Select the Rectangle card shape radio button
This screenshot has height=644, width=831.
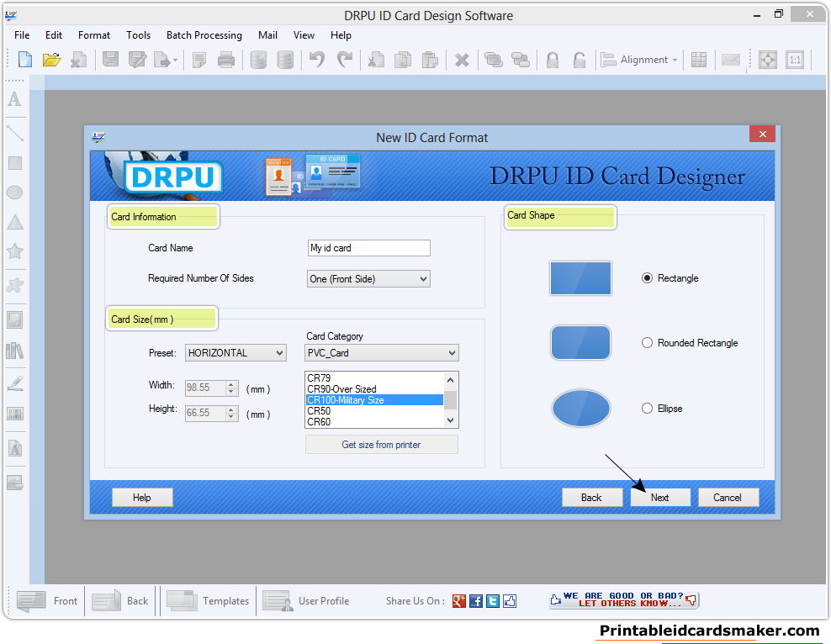(647, 278)
